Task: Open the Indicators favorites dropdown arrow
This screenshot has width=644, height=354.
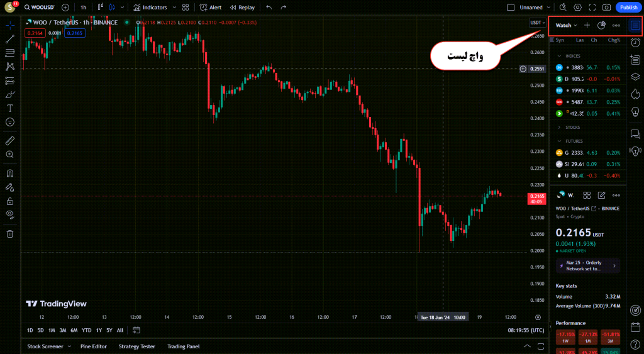Action: tap(174, 8)
